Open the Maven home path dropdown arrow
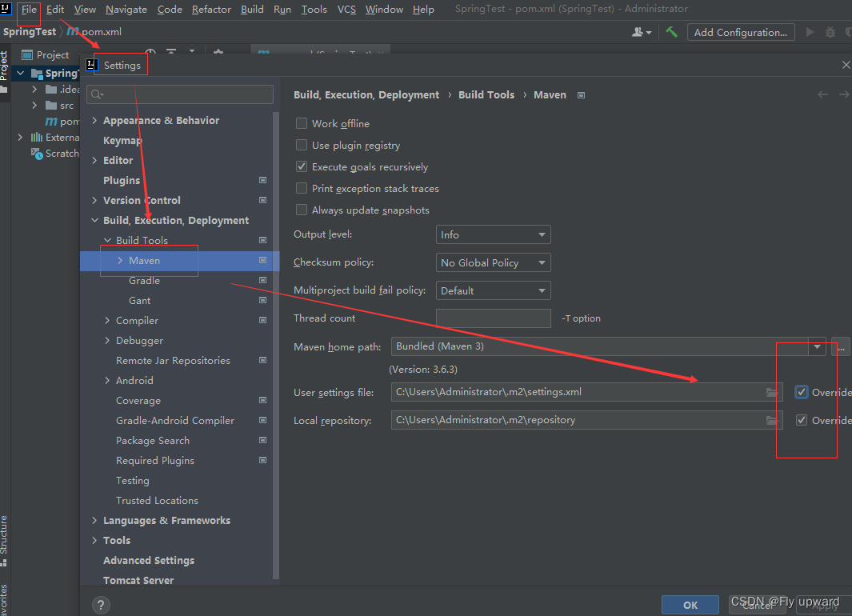This screenshot has height=616, width=852. 817,346
